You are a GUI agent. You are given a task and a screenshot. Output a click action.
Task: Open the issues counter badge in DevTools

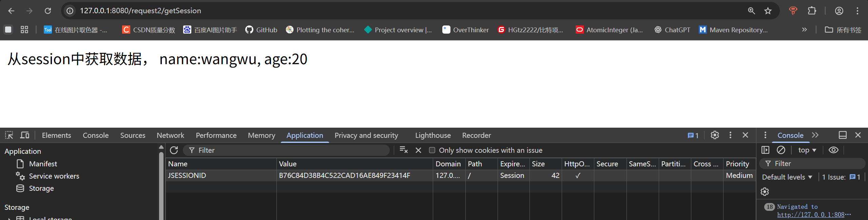coord(693,135)
